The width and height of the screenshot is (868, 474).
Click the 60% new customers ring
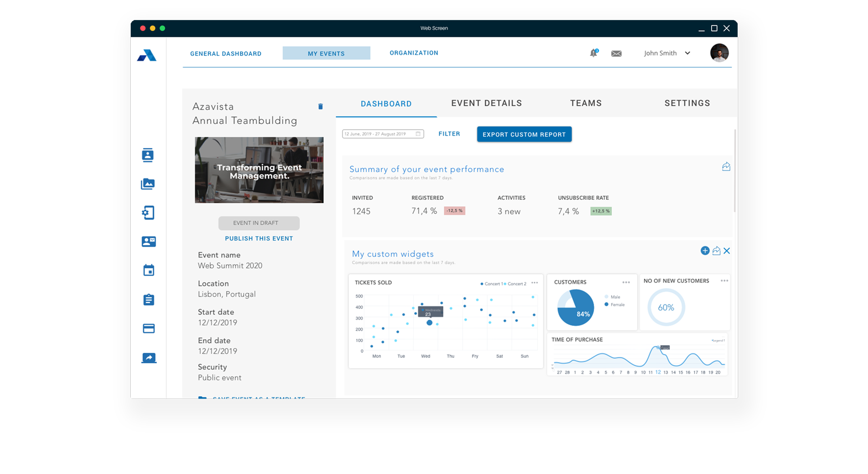coord(666,307)
